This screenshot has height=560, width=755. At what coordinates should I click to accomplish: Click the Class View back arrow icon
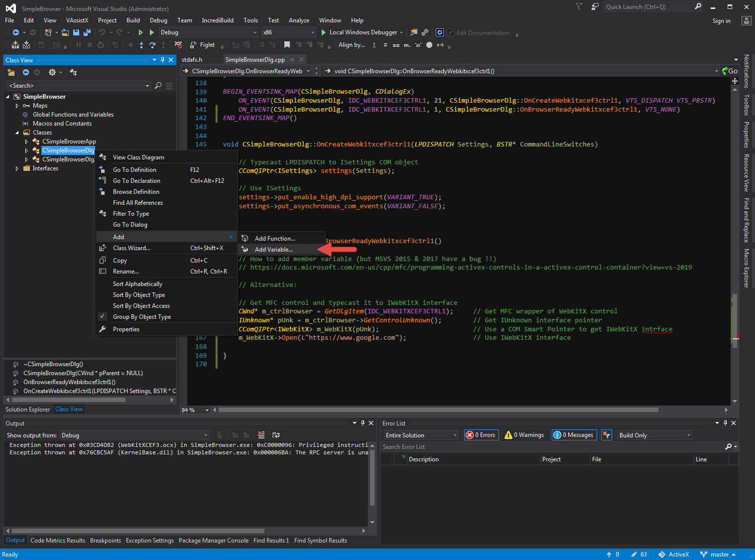(x=26, y=72)
